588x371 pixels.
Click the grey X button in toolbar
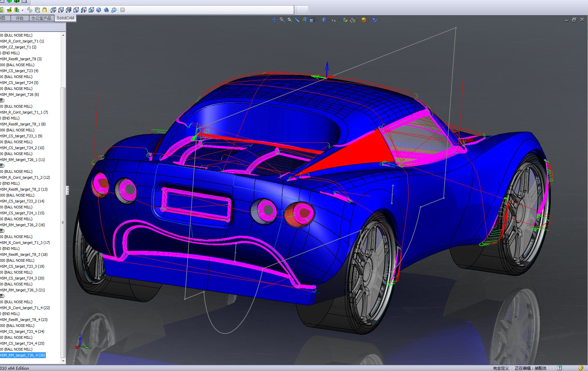(x=122, y=10)
